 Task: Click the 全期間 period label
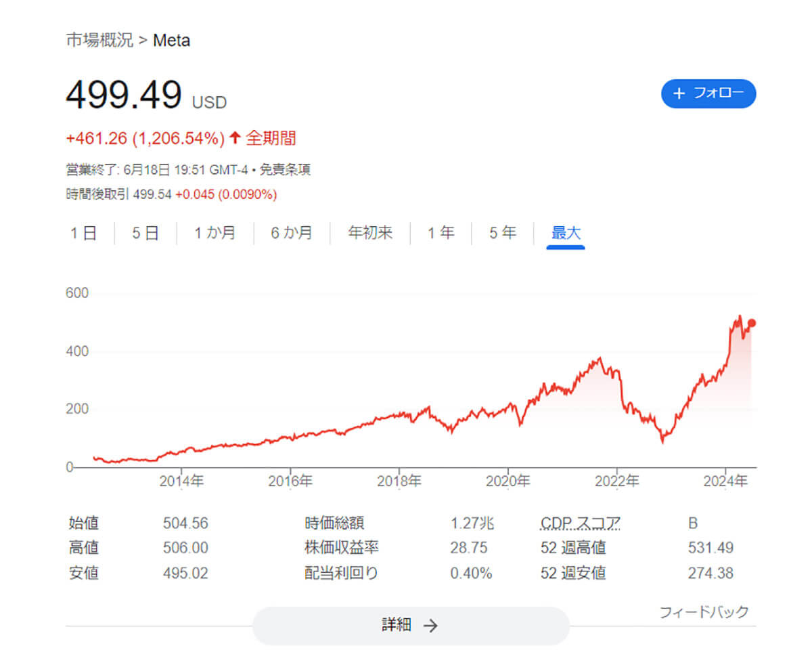271,139
